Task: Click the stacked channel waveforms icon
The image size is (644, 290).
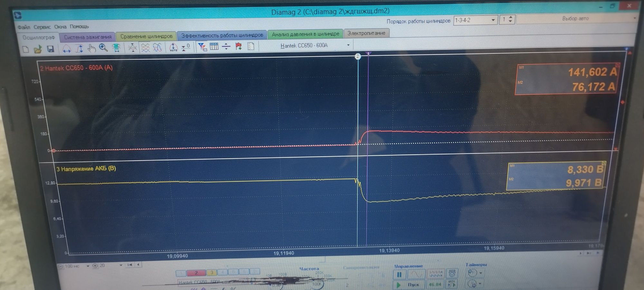Action: 145,48
